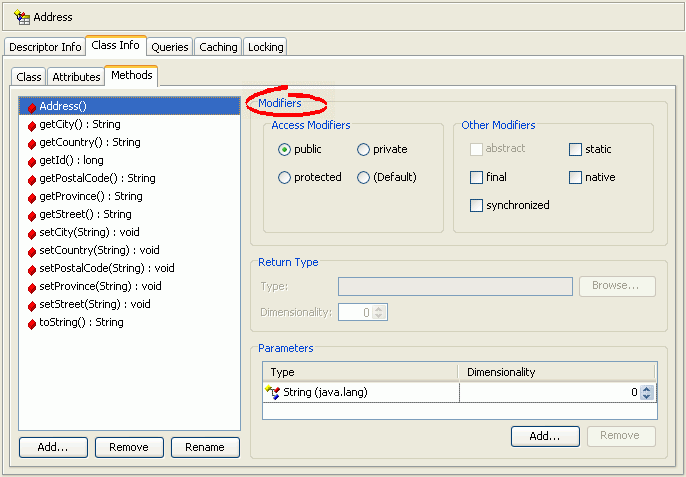Enable the static modifier checkbox

(575, 149)
